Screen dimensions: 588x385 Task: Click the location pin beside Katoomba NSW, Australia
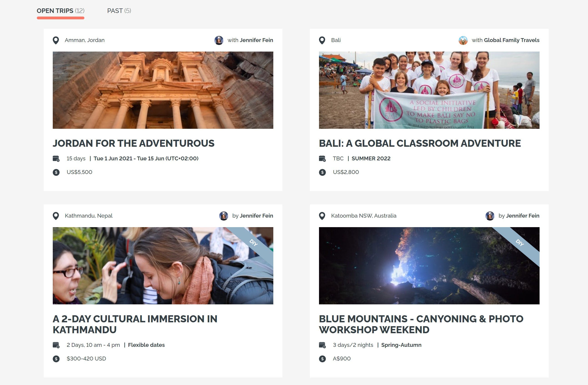click(322, 216)
